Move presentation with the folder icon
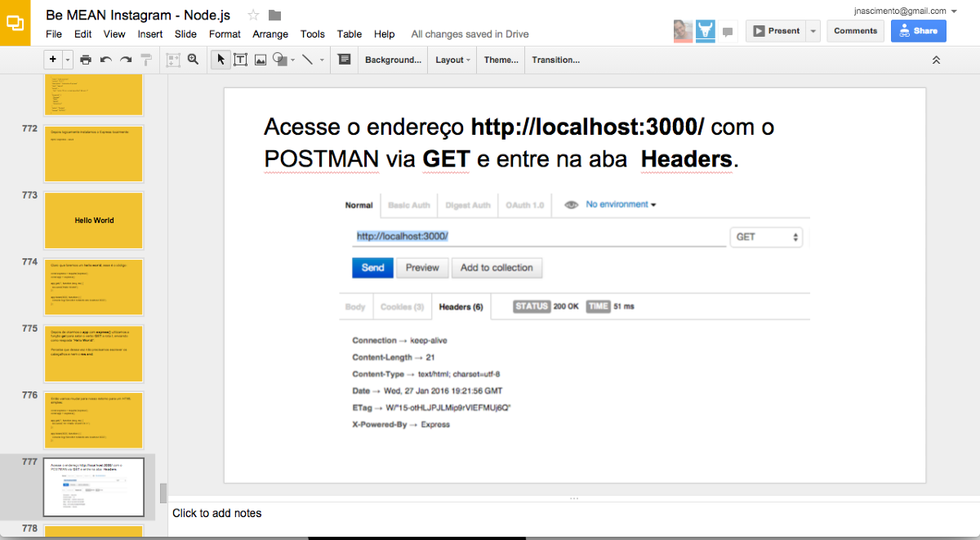 click(274, 15)
